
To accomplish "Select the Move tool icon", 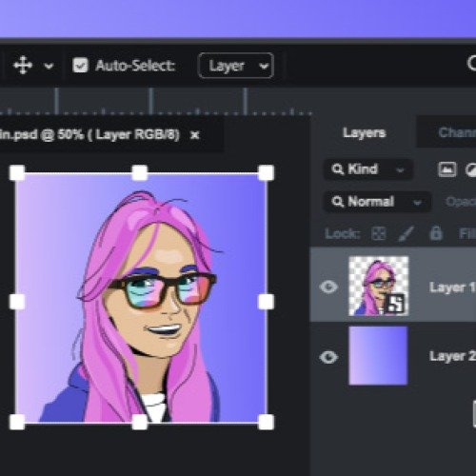I will (x=23, y=66).
